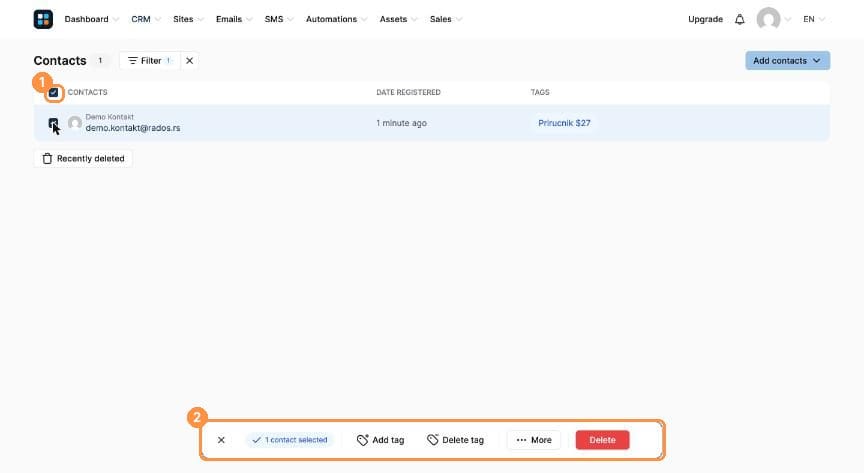Expand the Automations menu
The width and height of the screenshot is (864, 473).
(x=336, y=19)
